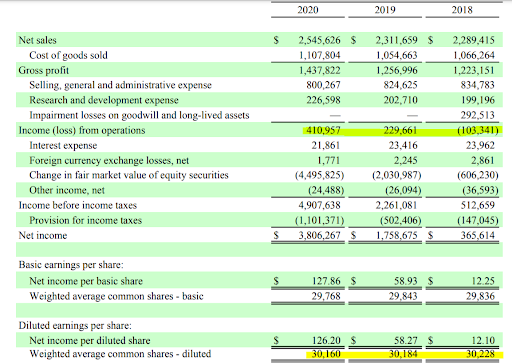
Task: Click the Gross profit row label
Action: [44, 70]
